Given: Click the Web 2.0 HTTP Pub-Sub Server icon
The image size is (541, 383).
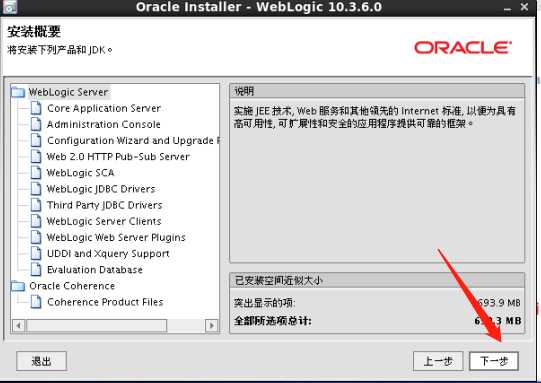Looking at the screenshot, I should [36, 156].
